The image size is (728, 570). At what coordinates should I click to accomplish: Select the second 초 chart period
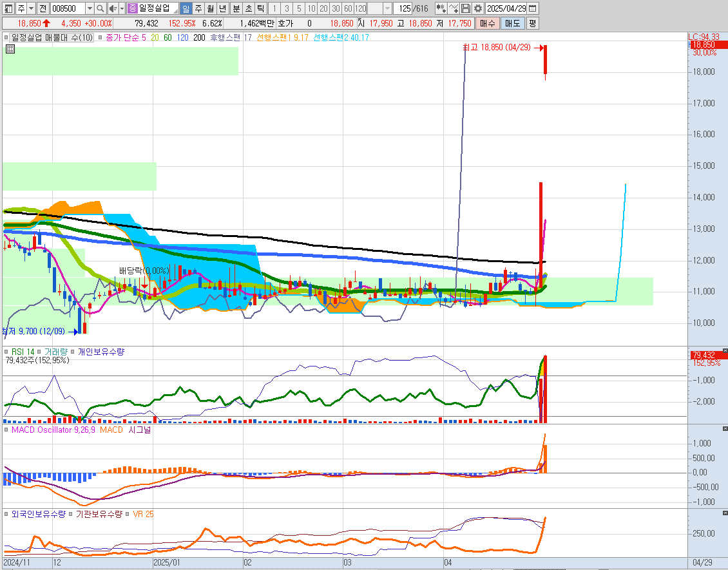249,8
